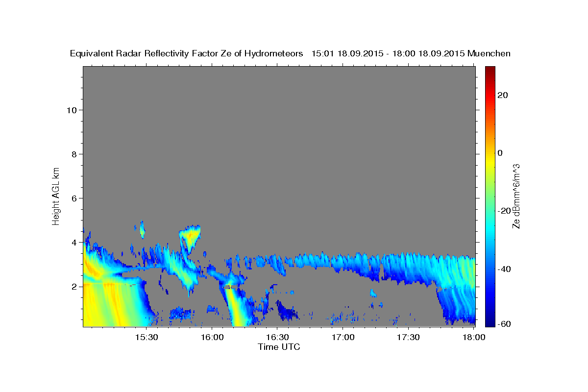Click the colorbar tick label '-60'
Screen dimensions: 588x392
pos(504,324)
